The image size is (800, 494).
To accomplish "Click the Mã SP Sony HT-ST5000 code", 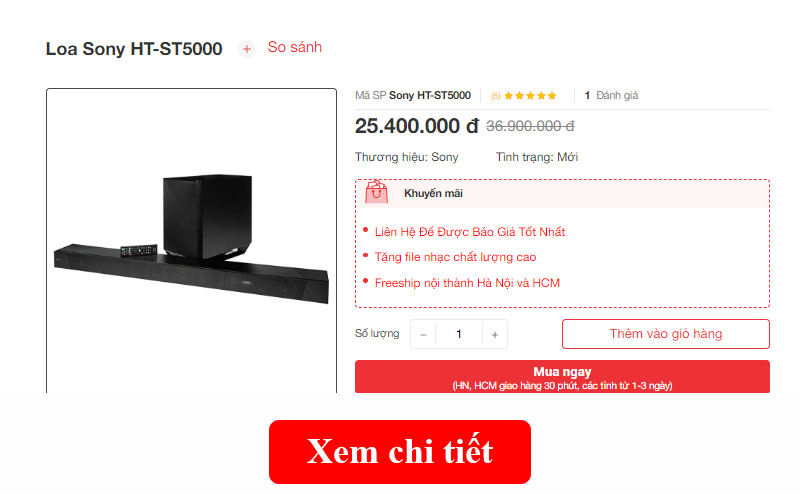I will coord(413,95).
